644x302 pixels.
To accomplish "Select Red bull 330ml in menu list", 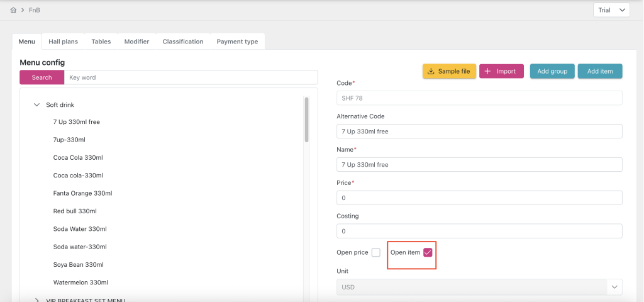I will [x=75, y=211].
